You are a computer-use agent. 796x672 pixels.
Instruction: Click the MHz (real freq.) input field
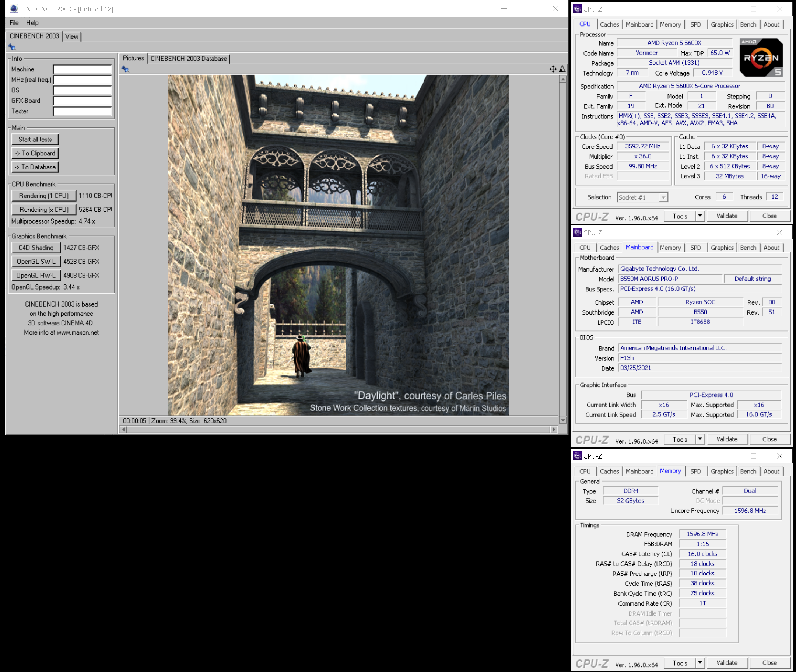coord(82,80)
